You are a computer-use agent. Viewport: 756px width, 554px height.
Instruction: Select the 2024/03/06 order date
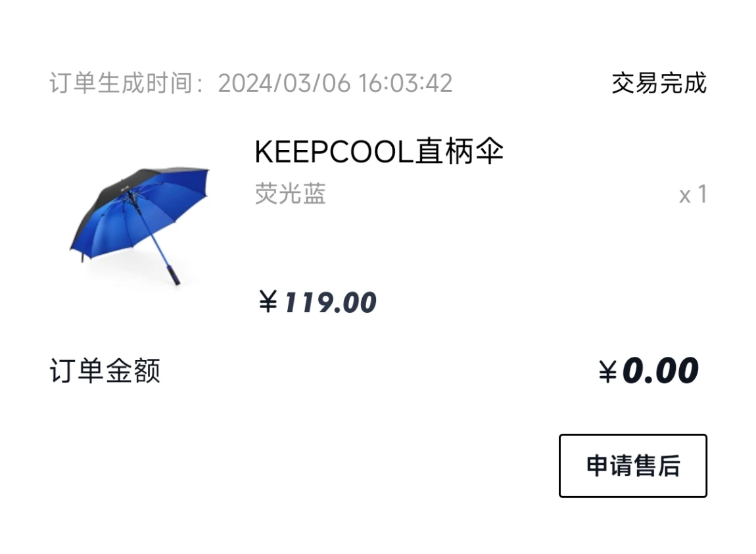(x=284, y=83)
